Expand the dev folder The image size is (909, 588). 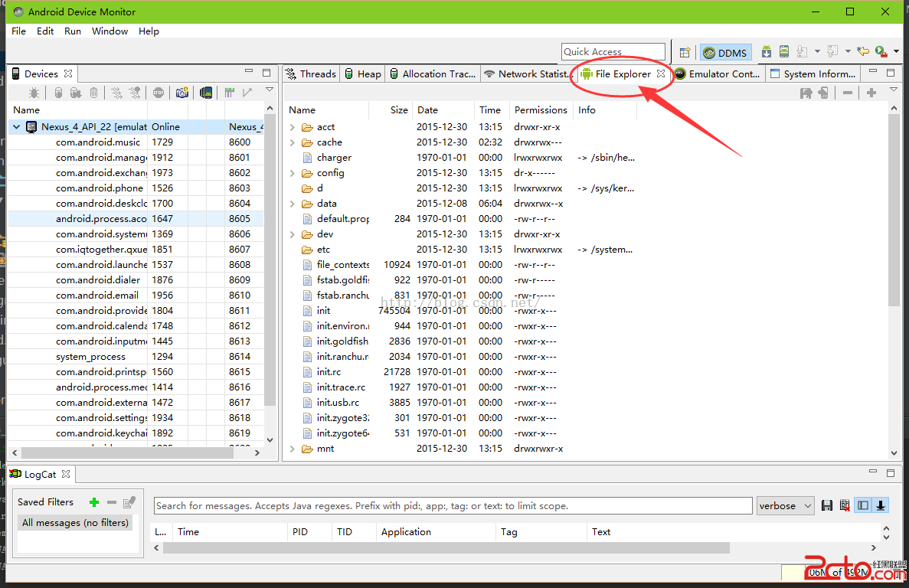[x=293, y=234]
